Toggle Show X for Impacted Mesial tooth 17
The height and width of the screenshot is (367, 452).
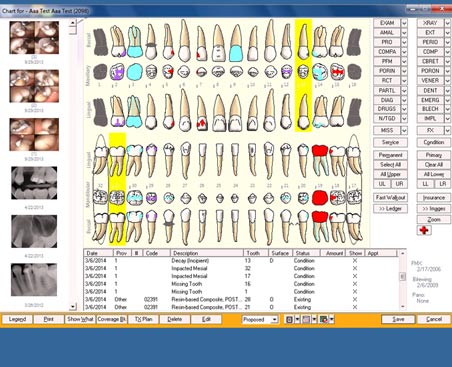(355, 276)
